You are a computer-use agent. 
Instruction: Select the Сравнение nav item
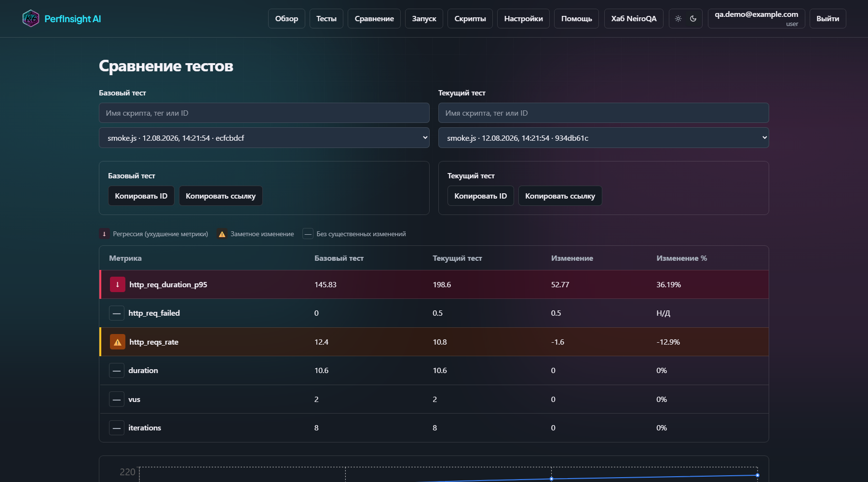pos(374,19)
